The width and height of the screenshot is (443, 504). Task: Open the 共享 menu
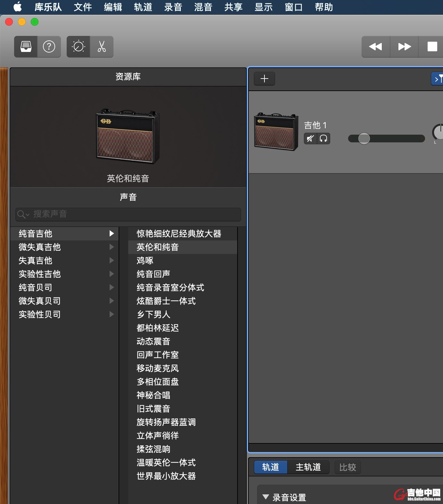pyautogui.click(x=233, y=7)
